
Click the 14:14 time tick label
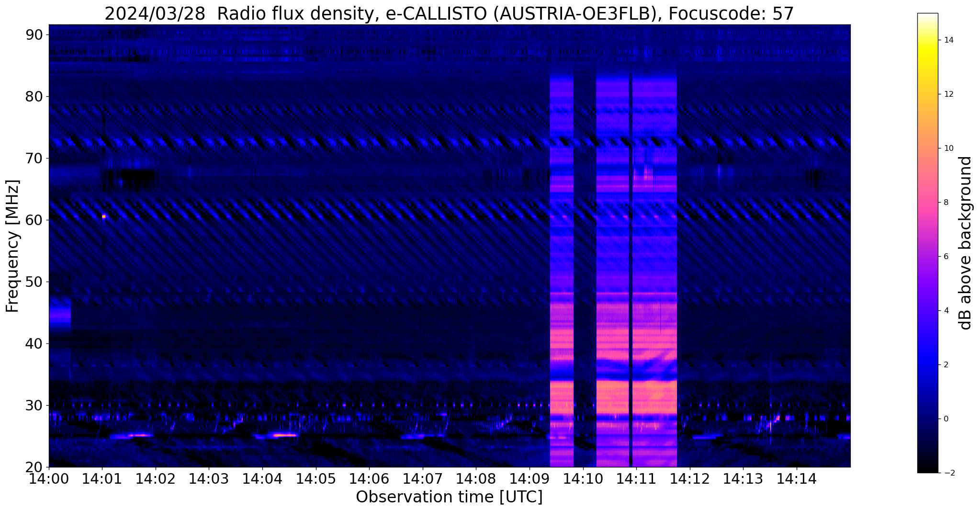(797, 479)
